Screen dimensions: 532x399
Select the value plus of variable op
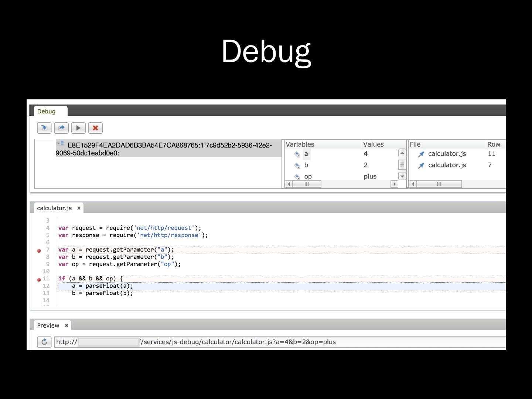point(370,177)
